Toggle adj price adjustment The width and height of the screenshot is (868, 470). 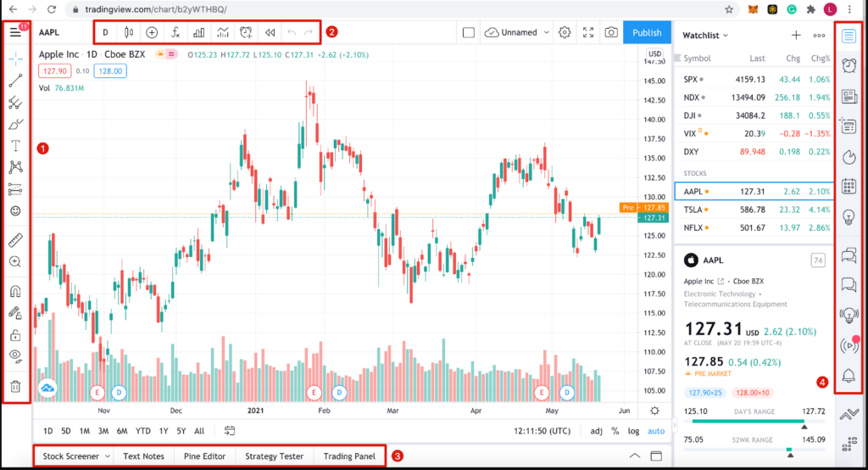tap(596, 431)
